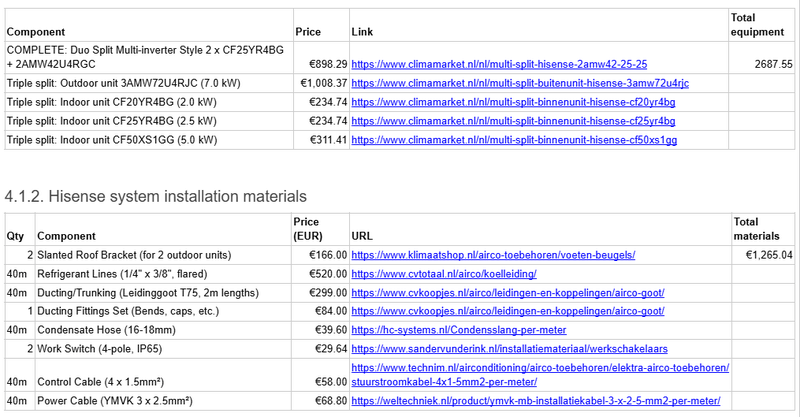Open the weltechniek ymvk installatiekabel link
800x417 pixels.
pyautogui.click(x=535, y=401)
